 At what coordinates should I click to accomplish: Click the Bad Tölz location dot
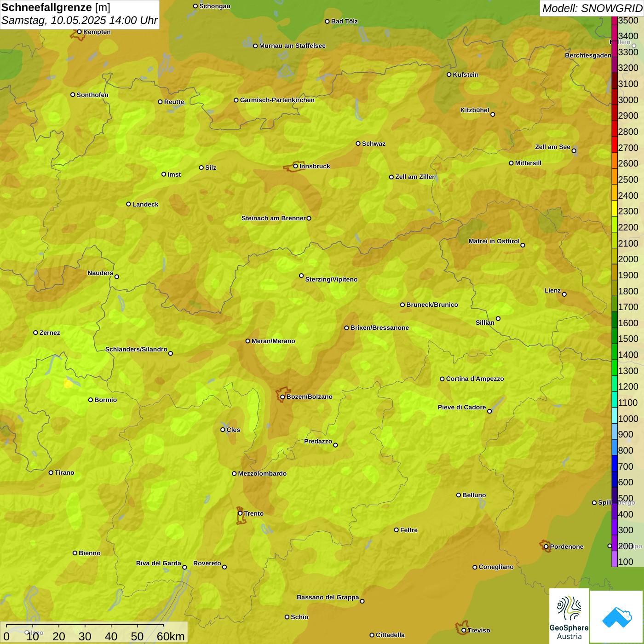(x=327, y=21)
